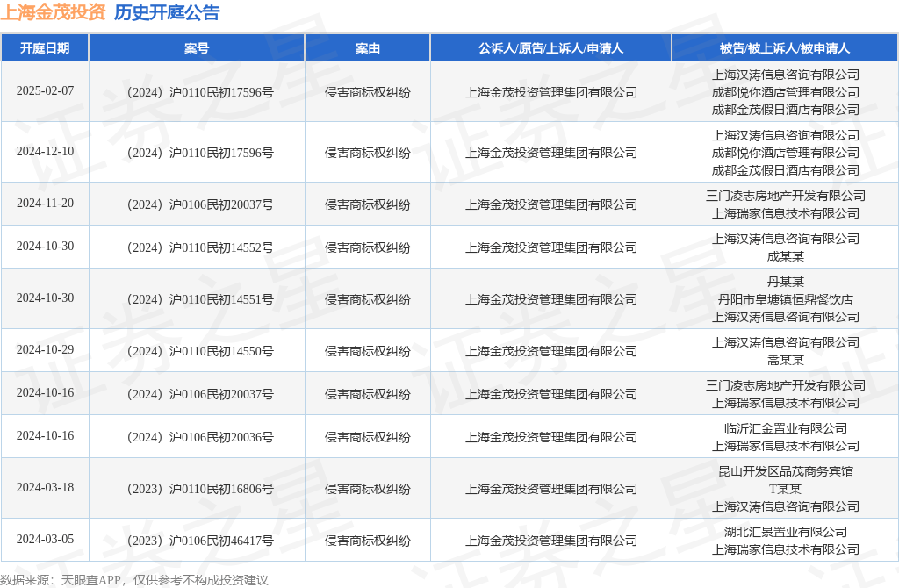Click the date 2025-02-07
The width and height of the screenshot is (899, 588).
point(45,90)
